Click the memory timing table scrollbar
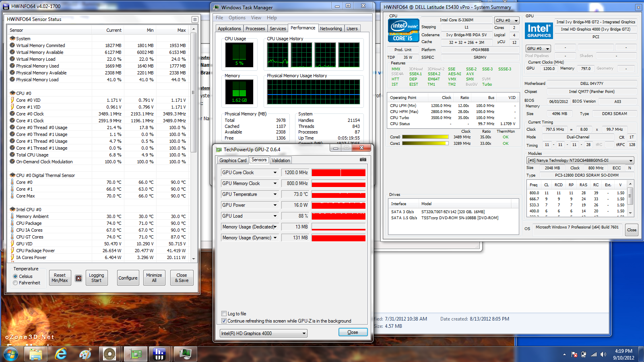The height and width of the screenshot is (362, 644). coord(630,198)
